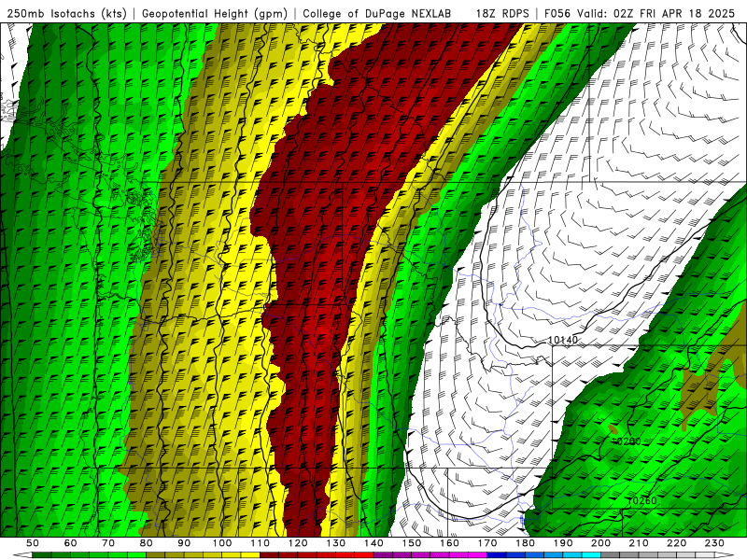Select the bright yellow swatch left of 110
The height and width of the screenshot is (560, 747).
[x=250, y=555]
